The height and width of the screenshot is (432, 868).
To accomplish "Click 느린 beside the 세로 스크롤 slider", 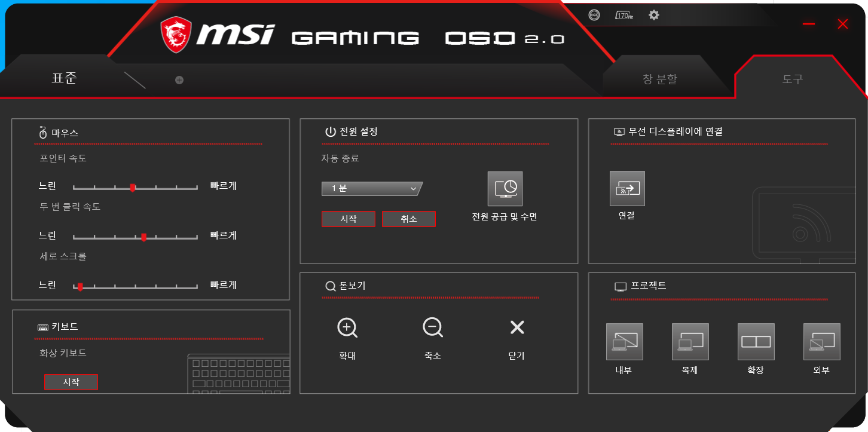I will click(47, 285).
